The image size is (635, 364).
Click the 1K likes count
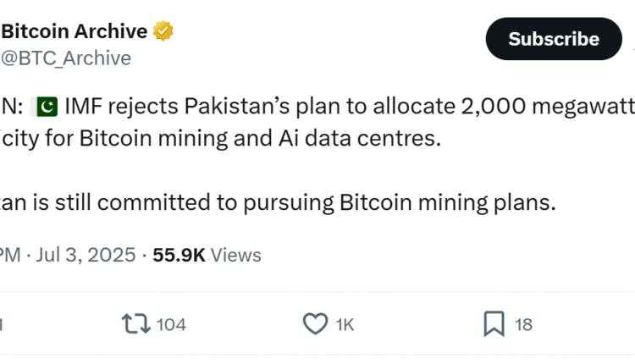(x=345, y=324)
